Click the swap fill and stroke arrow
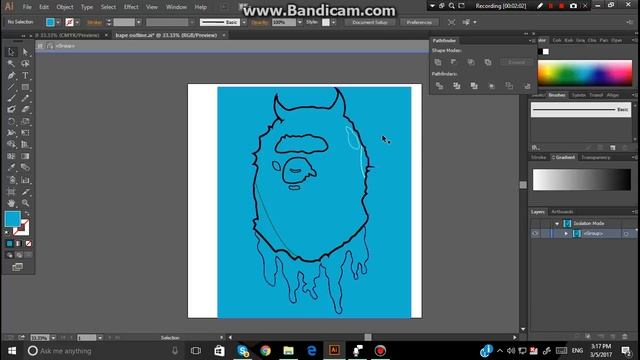The image size is (640, 360). coord(27,213)
